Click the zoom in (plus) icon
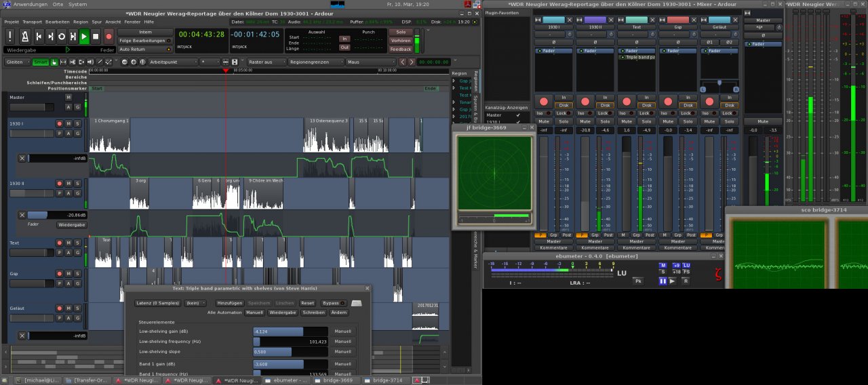The width and height of the screenshot is (868, 385). (134, 62)
